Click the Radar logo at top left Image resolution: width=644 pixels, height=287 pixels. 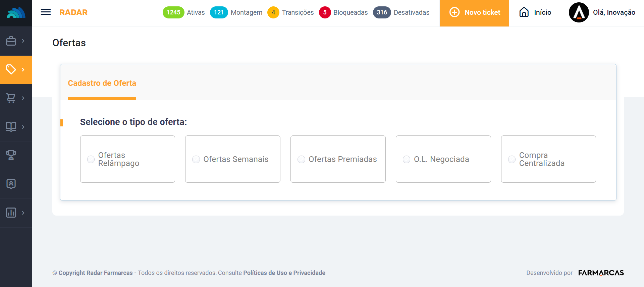[16, 13]
